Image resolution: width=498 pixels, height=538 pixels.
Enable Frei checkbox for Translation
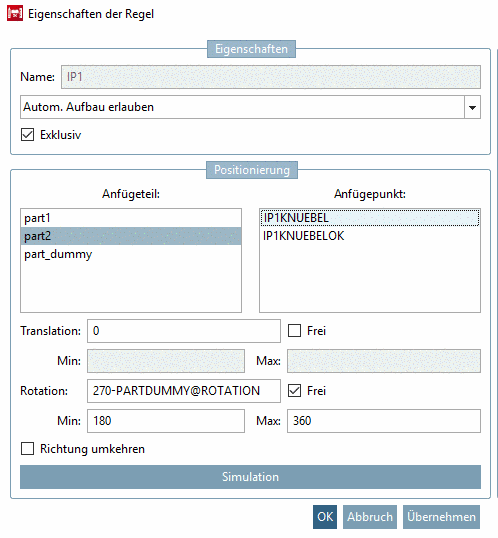(x=294, y=331)
